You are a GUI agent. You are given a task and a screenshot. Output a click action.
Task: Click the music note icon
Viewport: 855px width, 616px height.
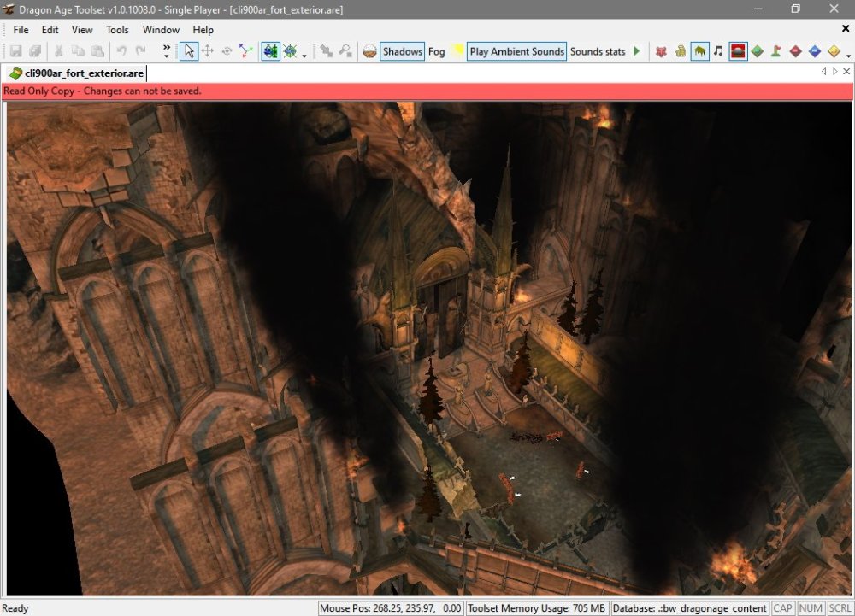(718, 51)
